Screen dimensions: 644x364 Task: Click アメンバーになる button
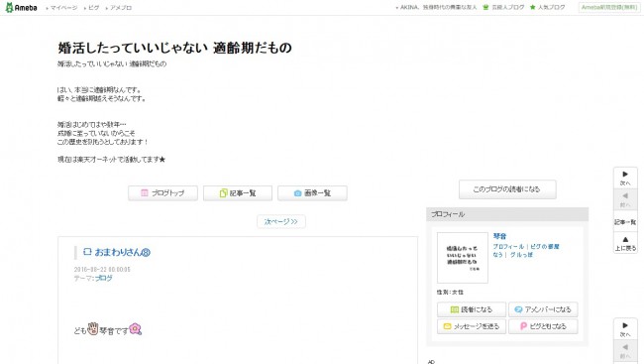tap(543, 309)
